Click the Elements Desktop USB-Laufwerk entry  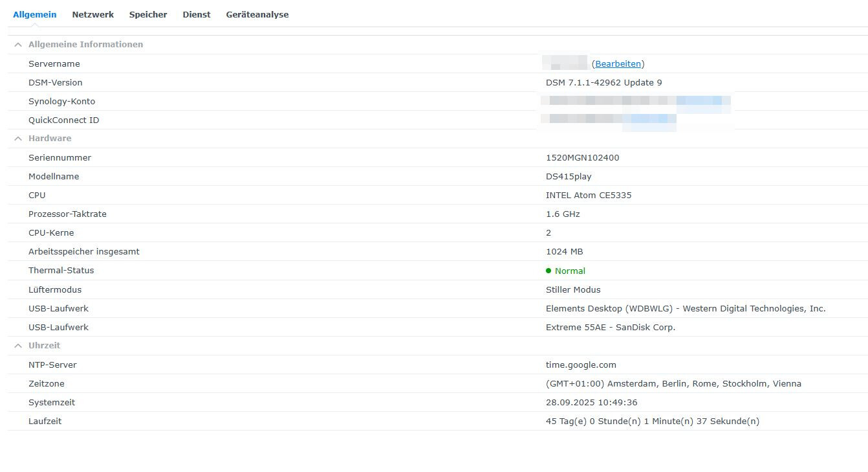[685, 308]
